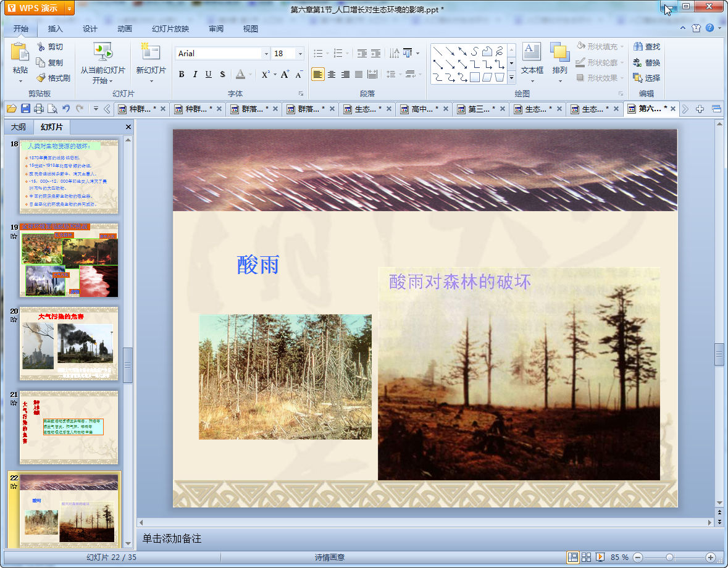The height and width of the screenshot is (568, 728).
Task: Switch to slide sorter view icon
Action: point(587,558)
